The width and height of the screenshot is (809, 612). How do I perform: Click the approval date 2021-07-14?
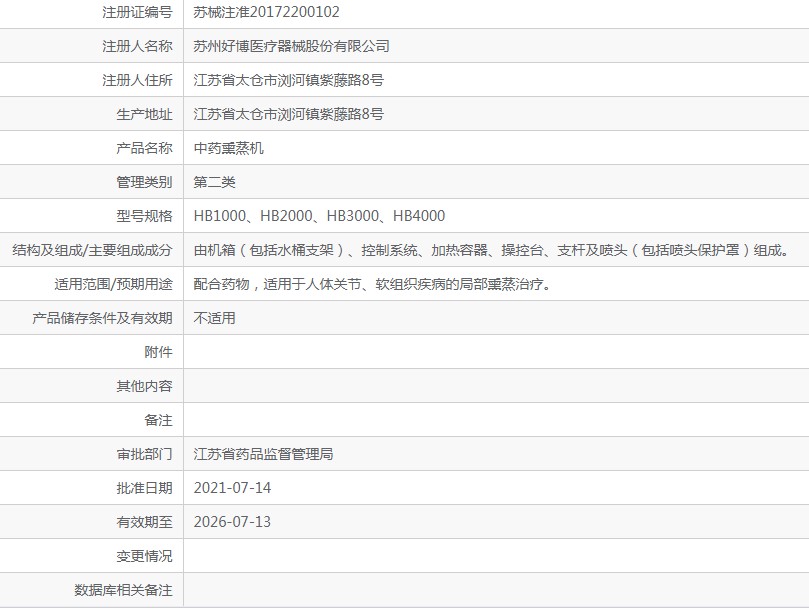coord(232,488)
